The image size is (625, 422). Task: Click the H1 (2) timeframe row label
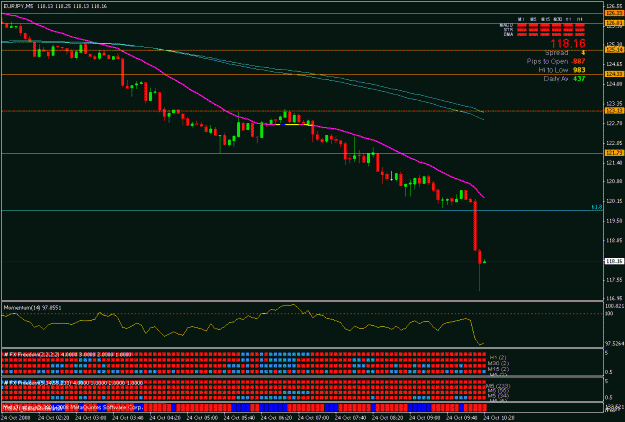point(497,357)
